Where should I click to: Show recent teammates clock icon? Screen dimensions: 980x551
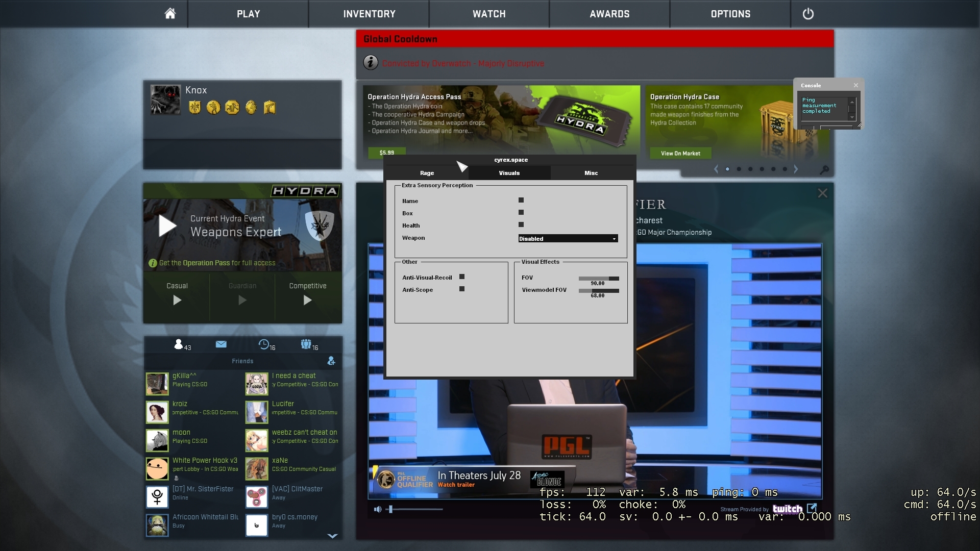point(264,344)
